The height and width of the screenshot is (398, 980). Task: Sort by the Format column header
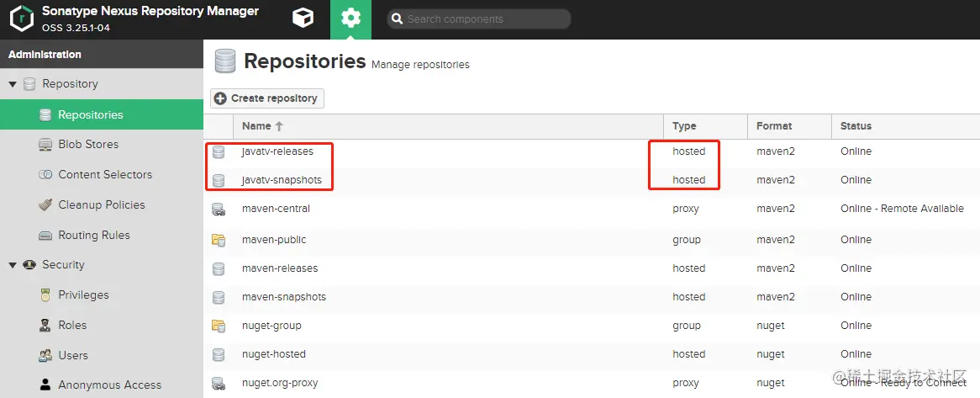[x=789, y=125]
